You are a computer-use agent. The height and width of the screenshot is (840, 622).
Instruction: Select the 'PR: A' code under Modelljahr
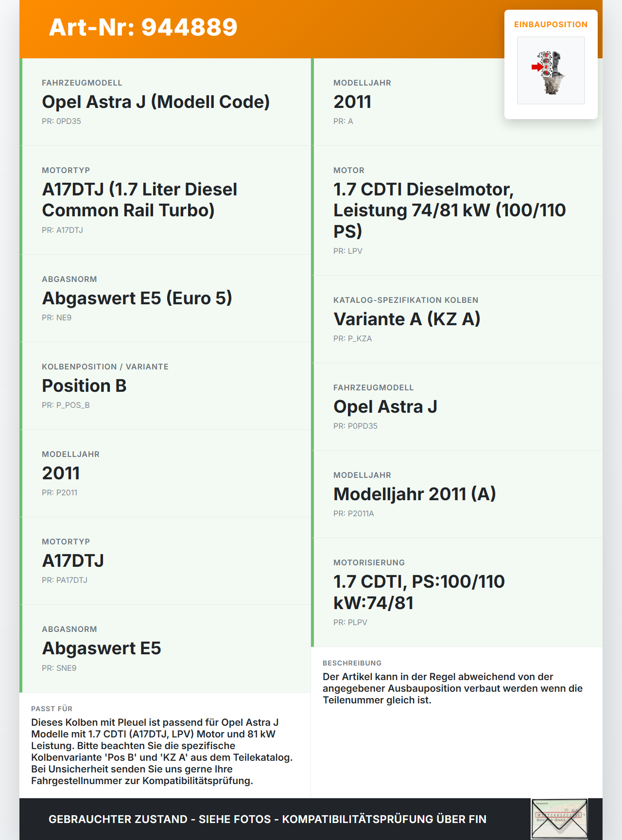pos(343,121)
